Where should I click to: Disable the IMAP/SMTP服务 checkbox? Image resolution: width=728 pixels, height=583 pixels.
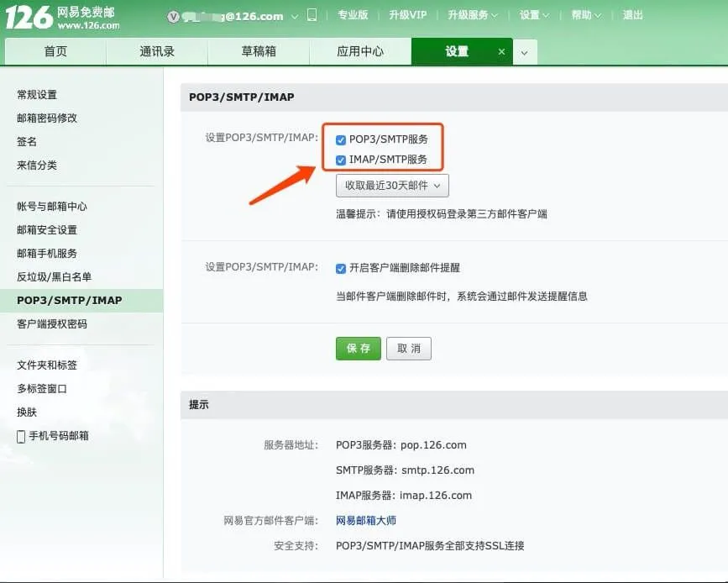point(340,160)
